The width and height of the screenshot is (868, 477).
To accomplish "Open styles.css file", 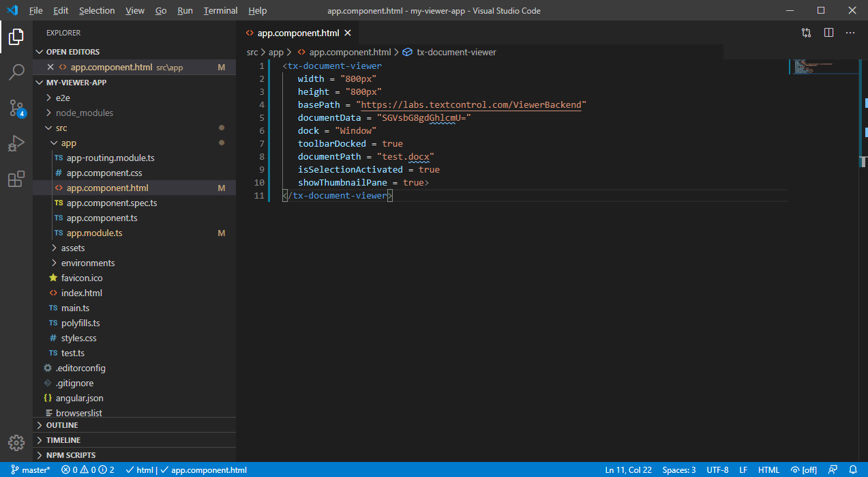I will (x=134, y=338).
